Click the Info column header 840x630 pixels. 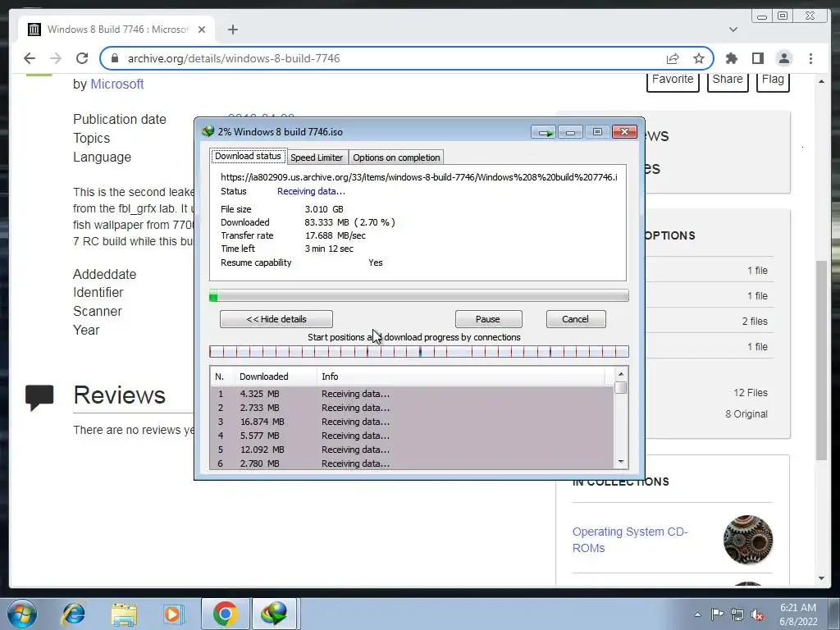point(461,377)
